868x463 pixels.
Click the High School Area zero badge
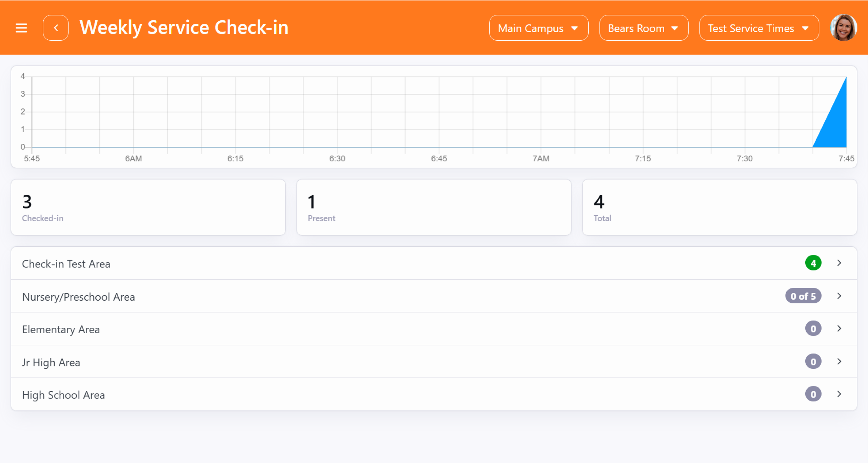coord(813,394)
